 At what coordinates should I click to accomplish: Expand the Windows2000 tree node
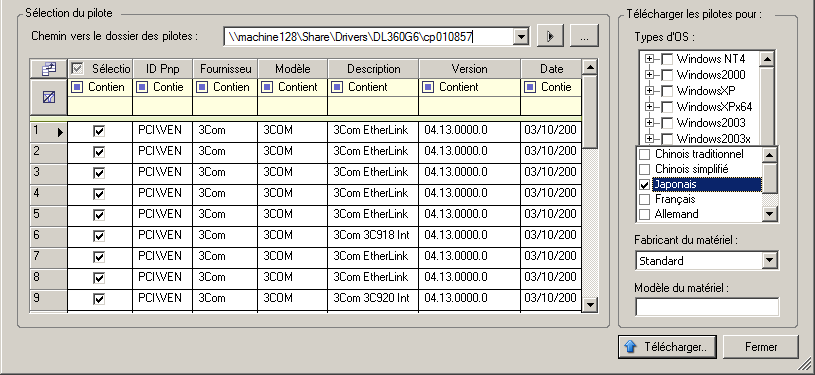649,75
